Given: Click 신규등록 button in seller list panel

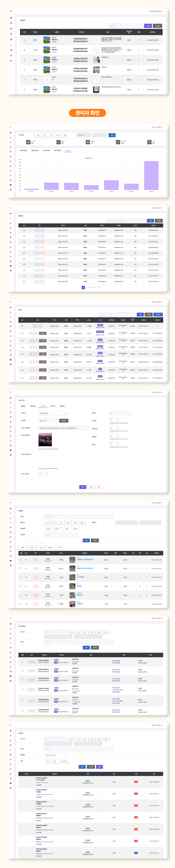Looking at the screenshot, I should tap(158, 314).
